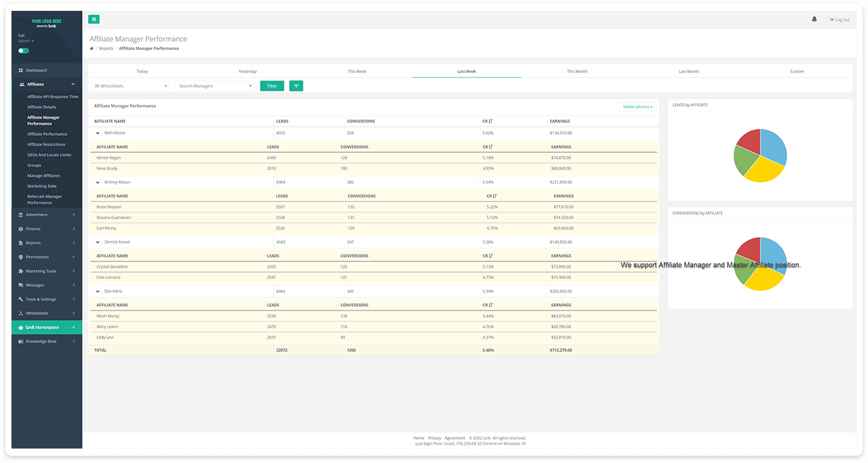
Task: Click the Advertisers bank icon
Action: coord(21,214)
